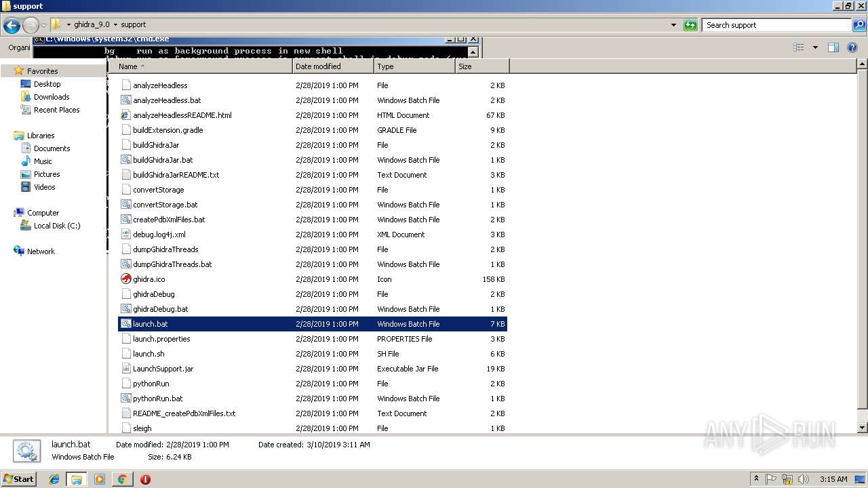Open Desktop in the navigation pane

(x=47, y=84)
